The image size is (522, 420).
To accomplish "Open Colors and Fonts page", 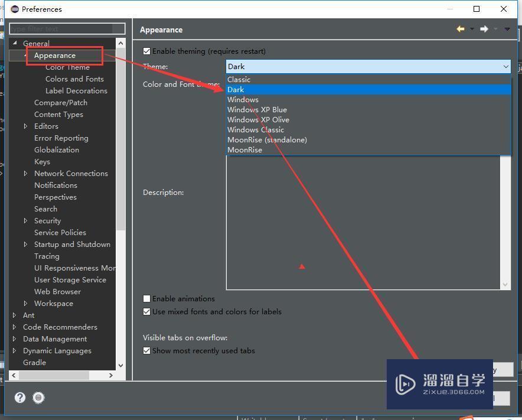I will [74, 79].
